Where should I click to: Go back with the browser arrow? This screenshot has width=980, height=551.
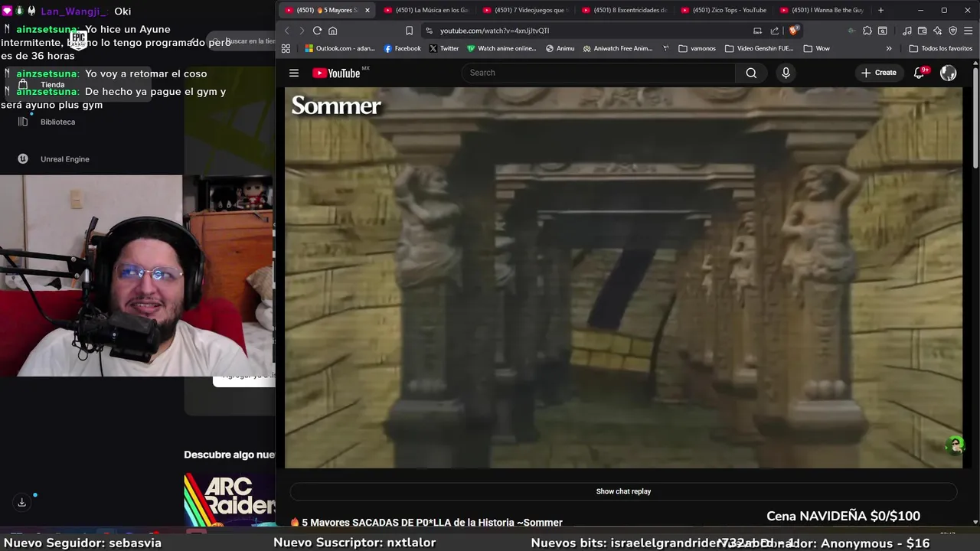click(287, 31)
